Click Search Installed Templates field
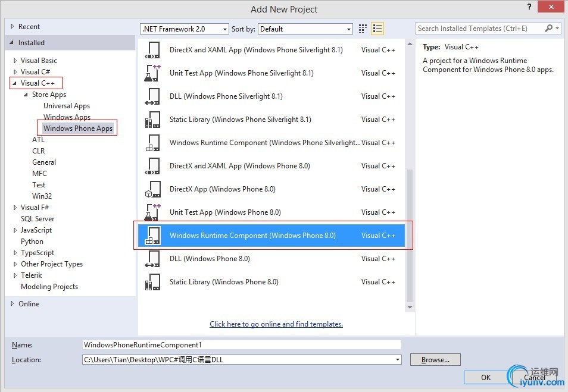The width and height of the screenshot is (568, 392). (x=480, y=28)
